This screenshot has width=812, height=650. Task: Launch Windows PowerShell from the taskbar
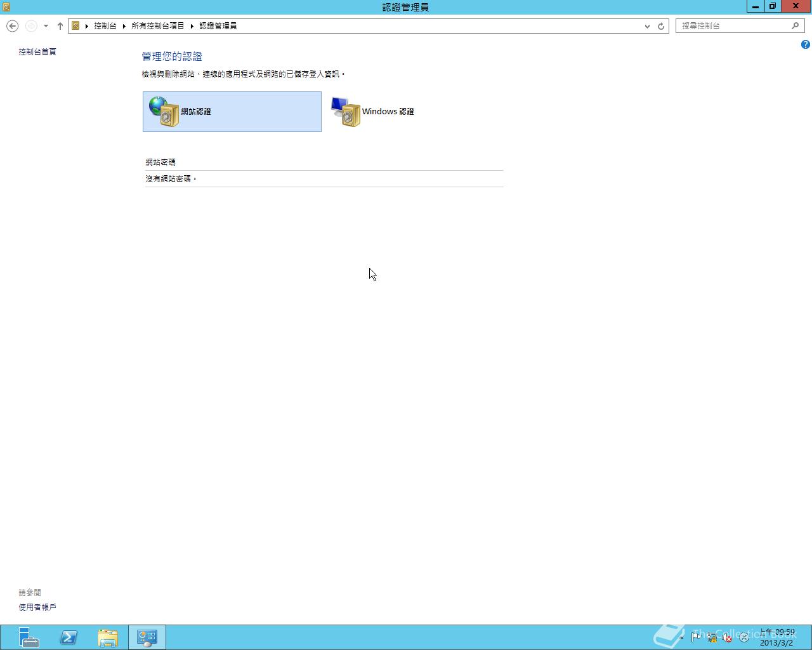pyautogui.click(x=69, y=637)
